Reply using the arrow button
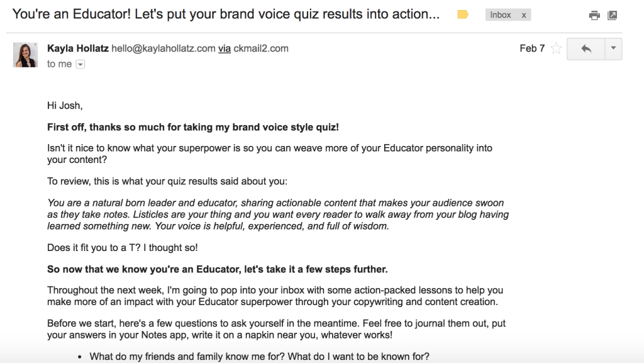 [586, 49]
